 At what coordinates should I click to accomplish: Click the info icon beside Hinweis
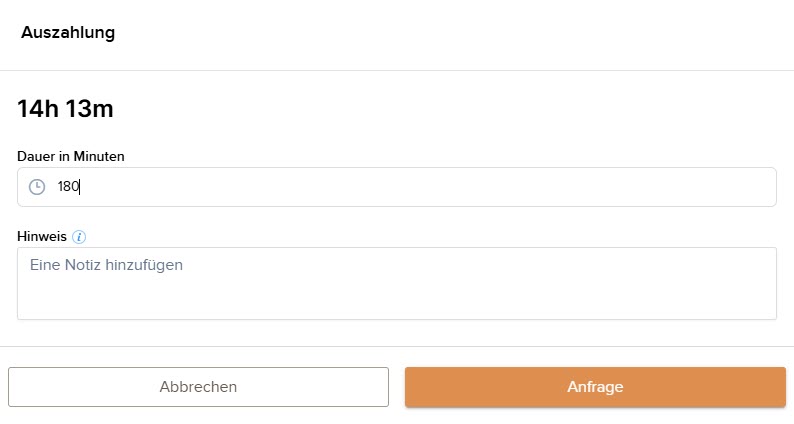tap(79, 237)
